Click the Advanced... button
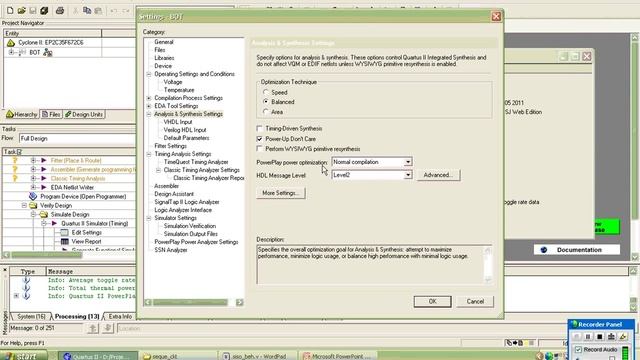640x360 pixels. [x=438, y=175]
